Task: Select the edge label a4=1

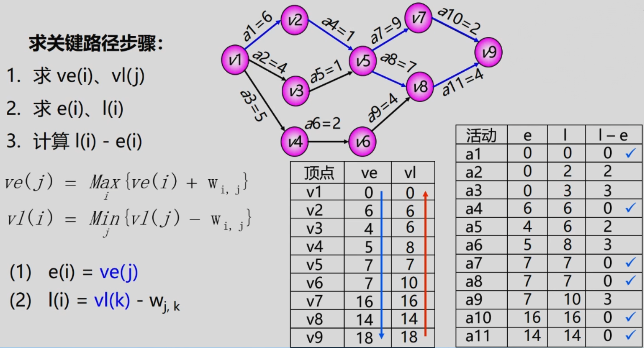Action: [338, 29]
